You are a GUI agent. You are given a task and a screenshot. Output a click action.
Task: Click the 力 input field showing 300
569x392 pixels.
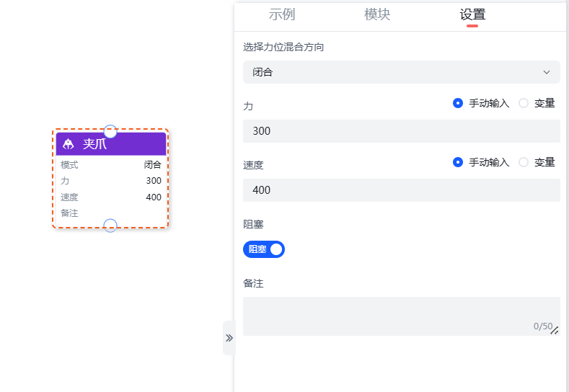pos(401,131)
